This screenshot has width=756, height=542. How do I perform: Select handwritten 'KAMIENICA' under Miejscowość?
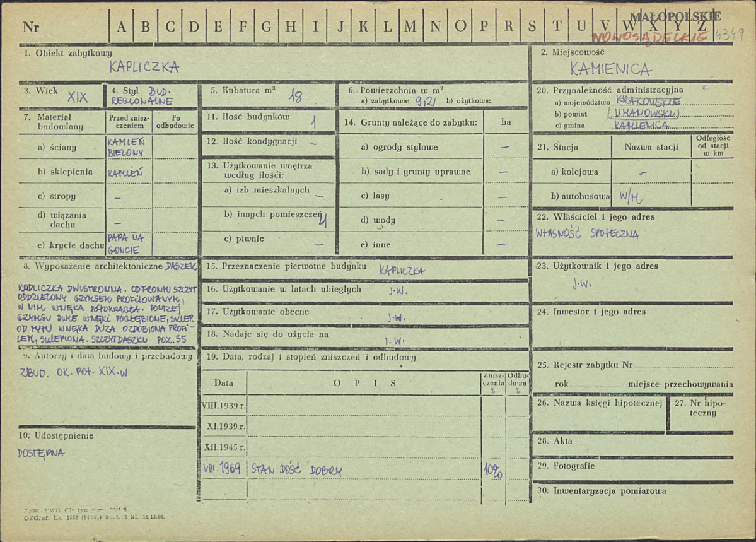coord(611,69)
